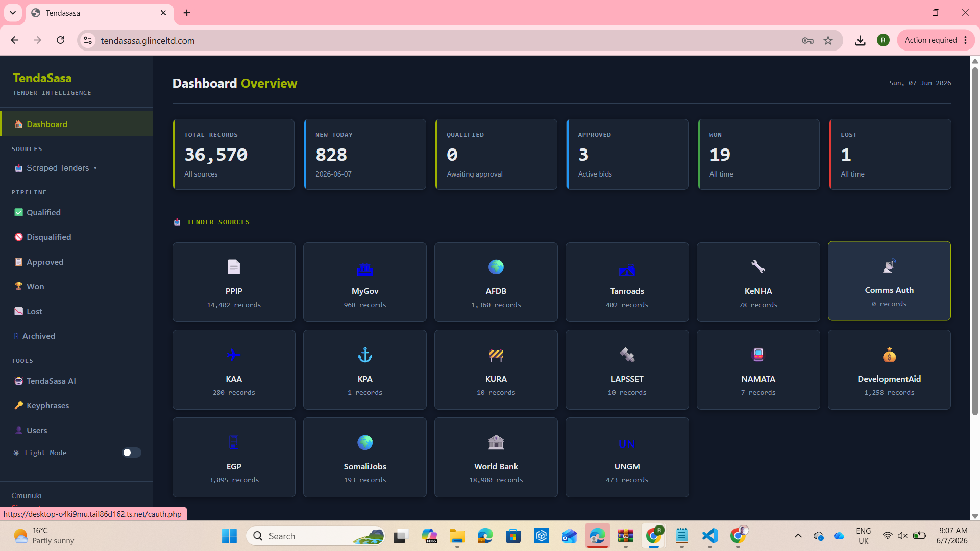980x551 pixels.
Task: Click the "18,900 records" World Bank count
Action: click(496, 480)
